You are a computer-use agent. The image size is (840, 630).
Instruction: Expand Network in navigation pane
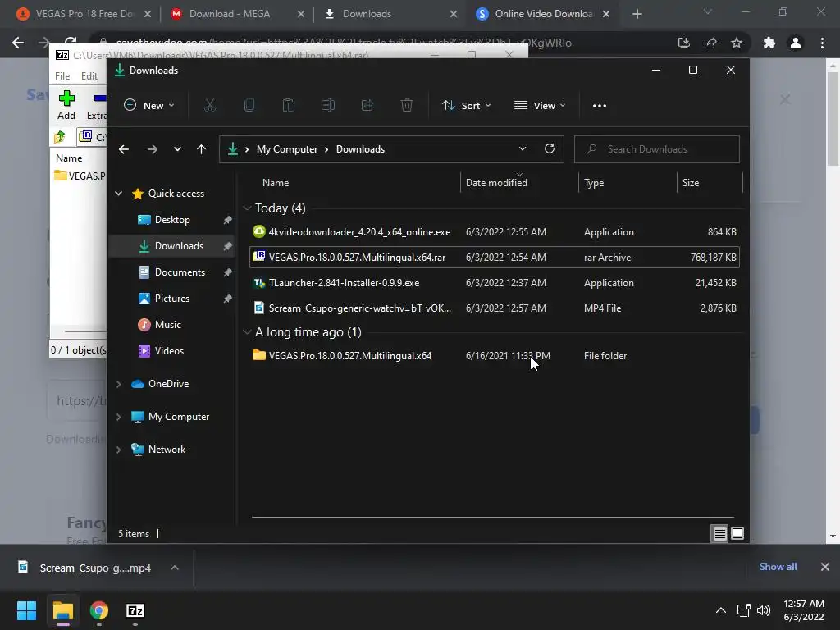pyautogui.click(x=118, y=450)
